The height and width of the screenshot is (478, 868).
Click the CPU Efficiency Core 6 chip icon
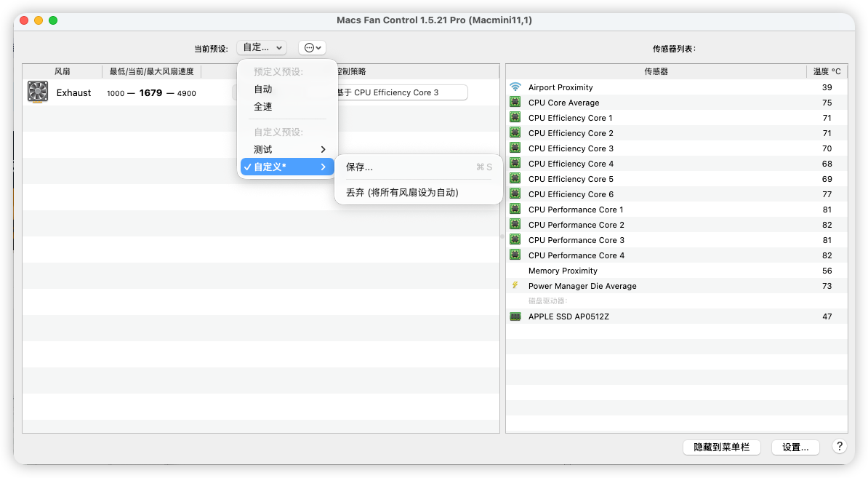coord(515,194)
